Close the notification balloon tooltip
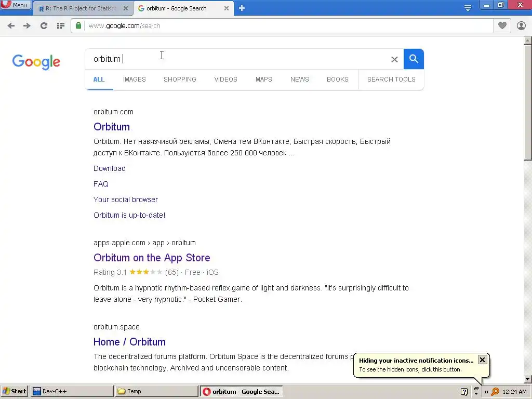The width and height of the screenshot is (532, 399). pyautogui.click(x=482, y=360)
